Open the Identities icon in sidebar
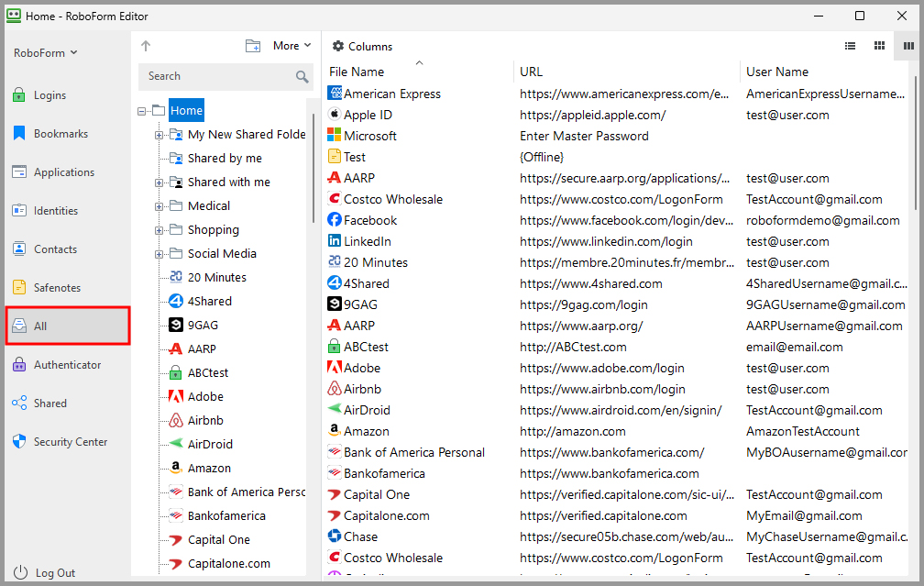Viewport: 924px width, 586px height. (x=19, y=210)
